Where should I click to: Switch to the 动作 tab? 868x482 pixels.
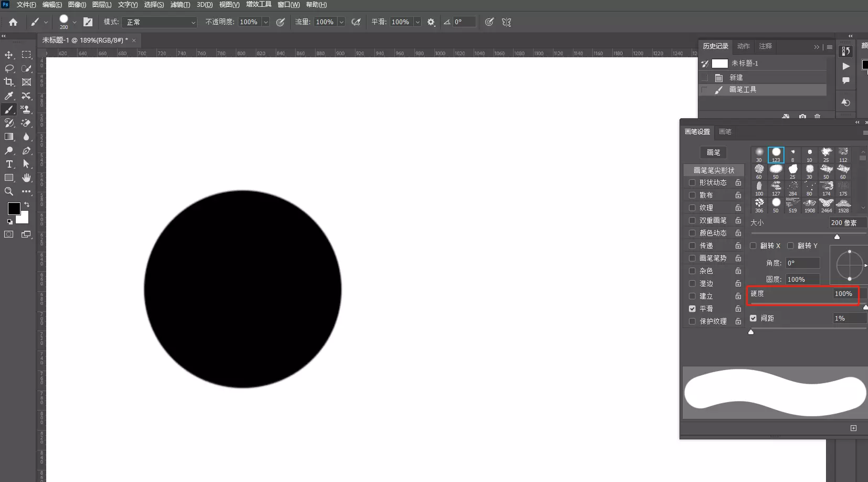click(x=743, y=46)
